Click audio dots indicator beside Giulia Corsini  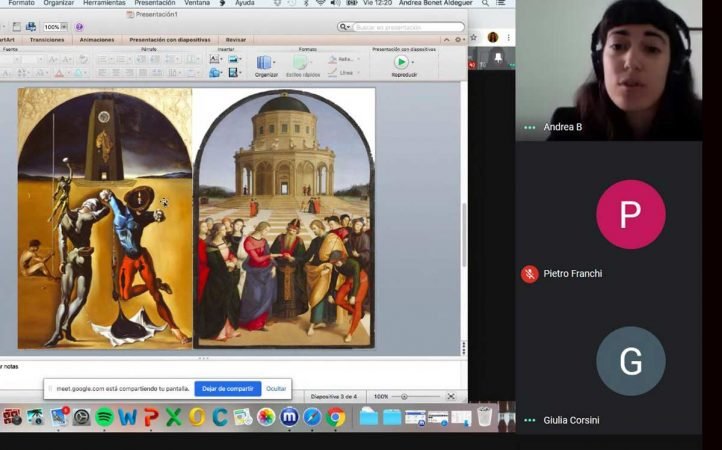pos(530,420)
